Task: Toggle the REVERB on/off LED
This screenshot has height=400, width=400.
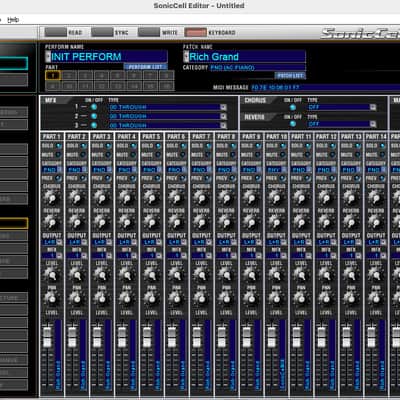Action: tap(293, 124)
